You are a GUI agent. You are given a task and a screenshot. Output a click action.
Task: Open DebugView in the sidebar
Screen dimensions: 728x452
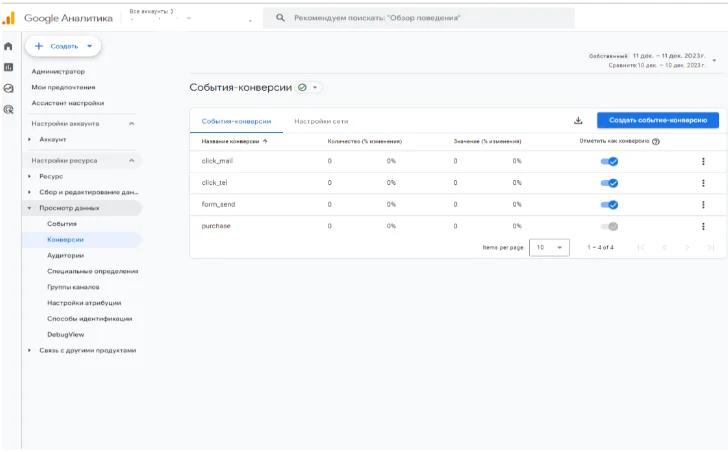65,334
